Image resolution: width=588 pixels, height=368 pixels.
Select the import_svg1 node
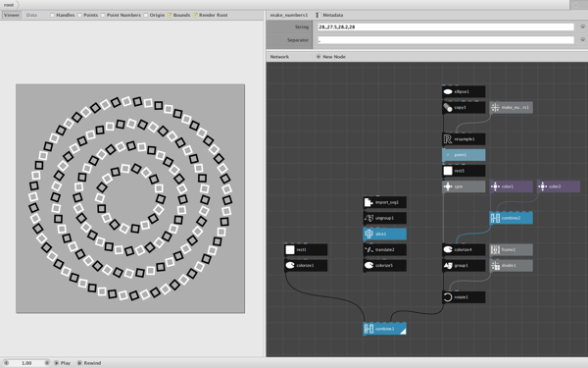(384, 202)
